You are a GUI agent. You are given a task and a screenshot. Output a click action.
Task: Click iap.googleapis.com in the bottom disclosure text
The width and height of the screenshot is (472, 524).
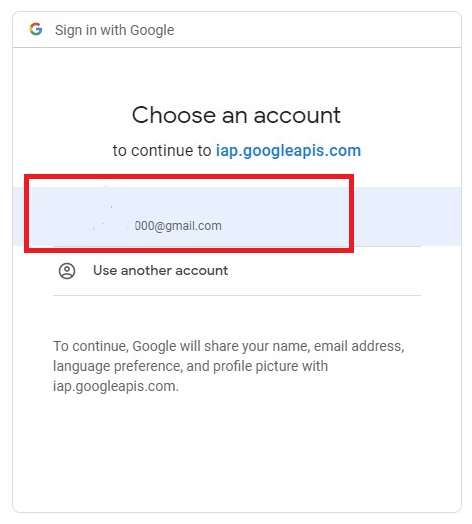(x=116, y=386)
